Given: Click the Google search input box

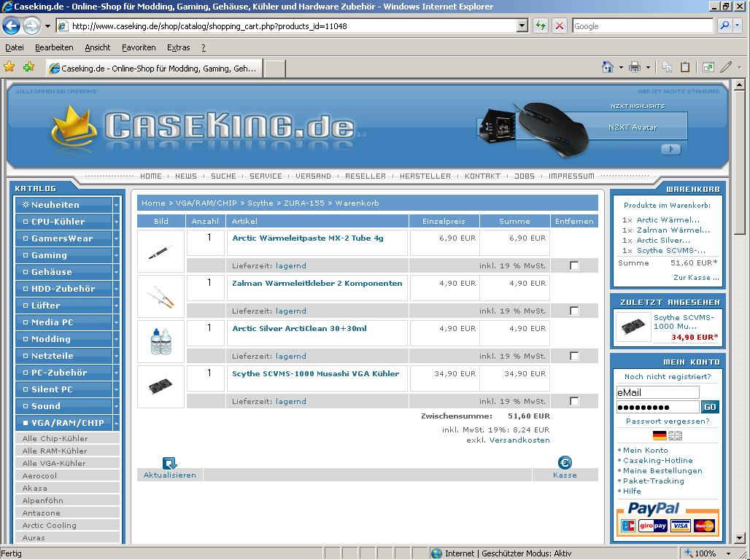Looking at the screenshot, I should point(642,26).
